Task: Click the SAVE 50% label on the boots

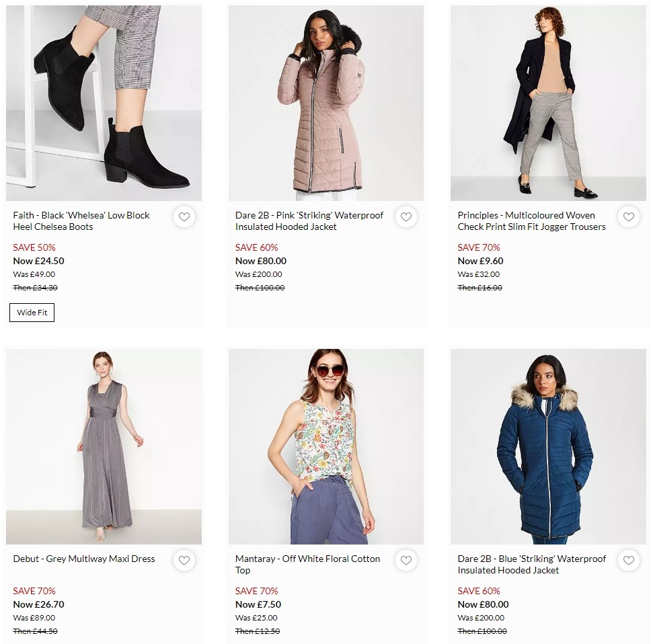Action: tap(34, 247)
